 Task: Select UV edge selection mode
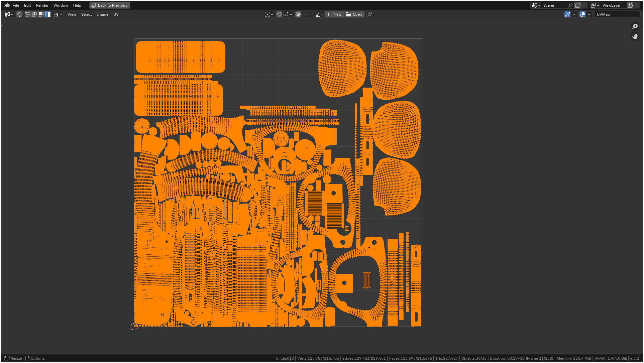(34, 14)
